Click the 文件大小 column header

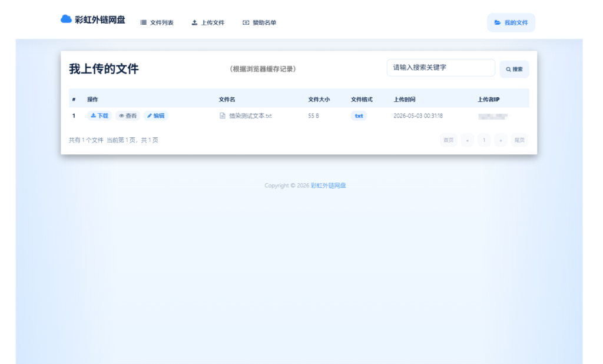click(319, 100)
